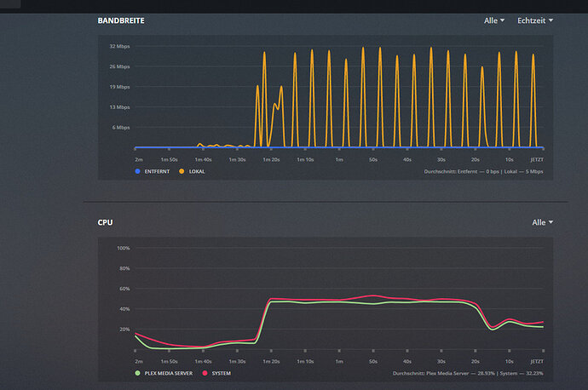Toggle the red System legend dot

[x=205, y=373]
